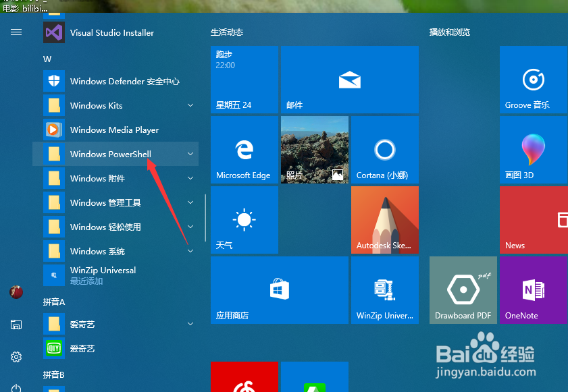Open Settings gear icon
Viewport: 568px width, 392px height.
coord(16,357)
